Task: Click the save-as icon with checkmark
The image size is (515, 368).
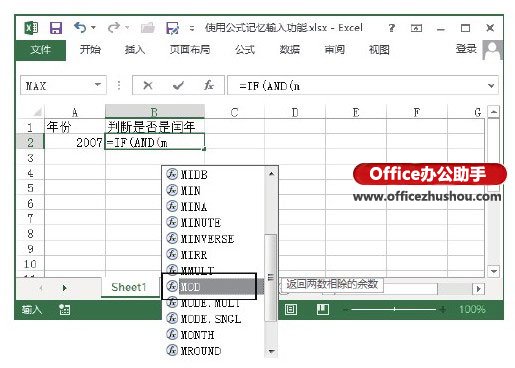Action: coord(172,28)
